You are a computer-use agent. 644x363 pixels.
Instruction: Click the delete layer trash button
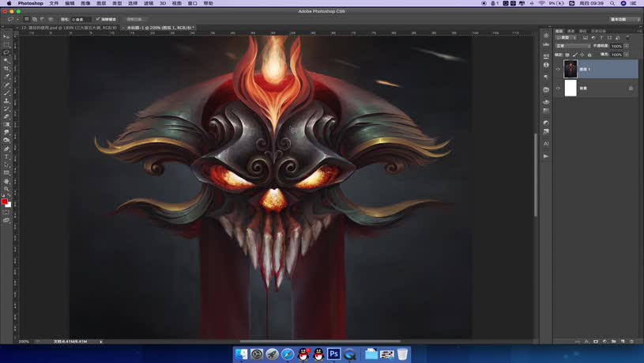pyautogui.click(x=631, y=342)
